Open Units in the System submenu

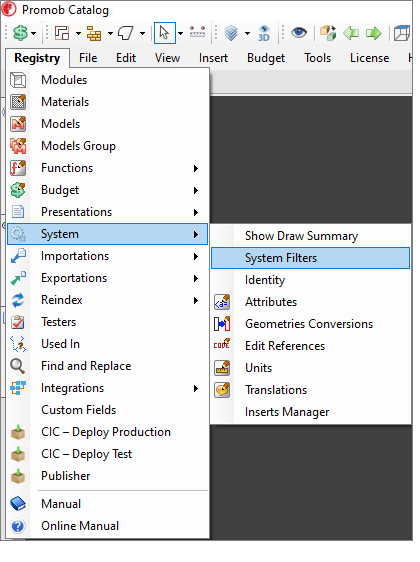point(310,368)
